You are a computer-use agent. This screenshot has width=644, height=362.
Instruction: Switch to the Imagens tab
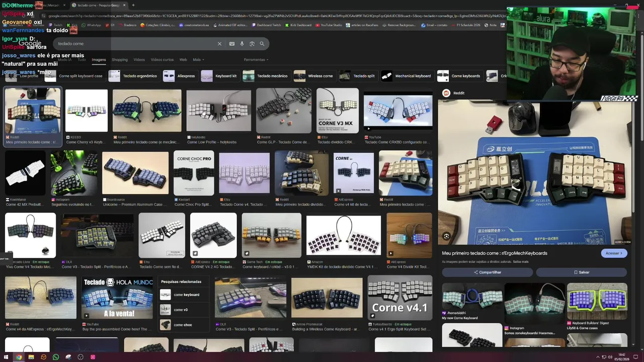click(x=99, y=60)
